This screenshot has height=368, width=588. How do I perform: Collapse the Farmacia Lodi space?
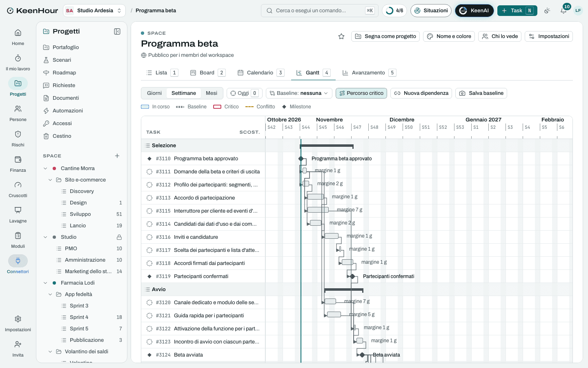click(45, 283)
